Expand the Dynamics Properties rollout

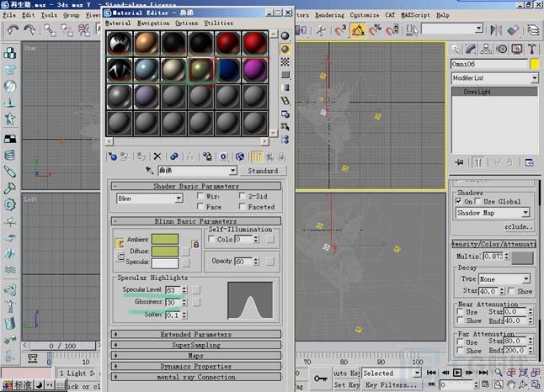click(x=195, y=366)
